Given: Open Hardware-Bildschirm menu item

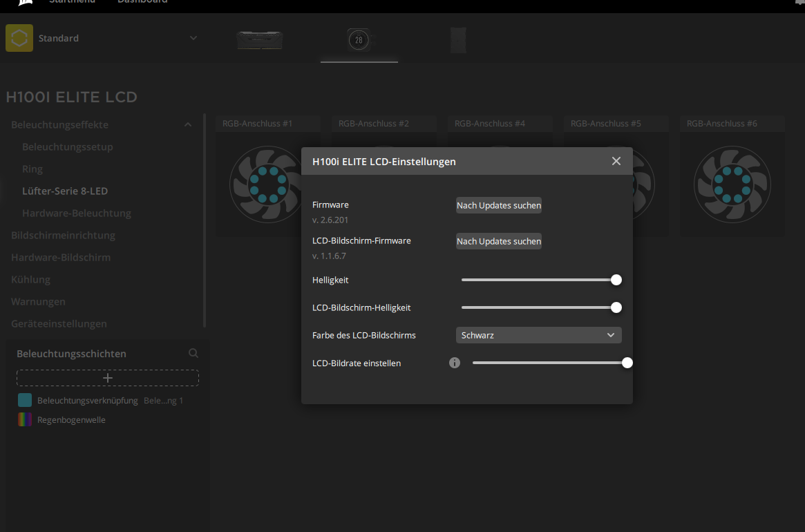Looking at the screenshot, I should [61, 257].
